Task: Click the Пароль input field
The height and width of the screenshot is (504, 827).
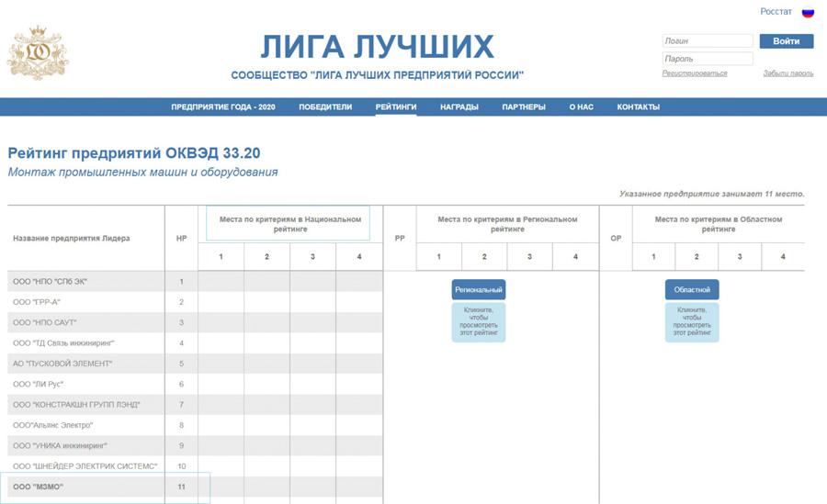Action: pos(707,59)
